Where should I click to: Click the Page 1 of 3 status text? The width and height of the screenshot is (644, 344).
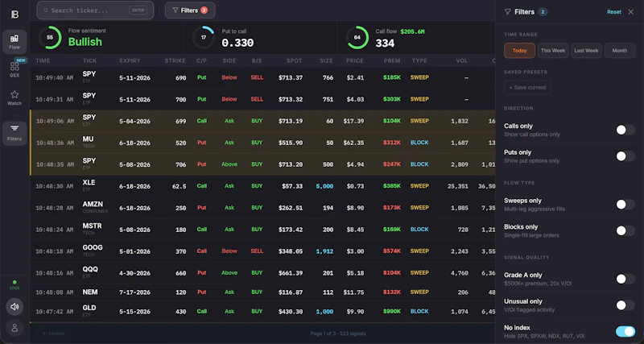[338, 334]
